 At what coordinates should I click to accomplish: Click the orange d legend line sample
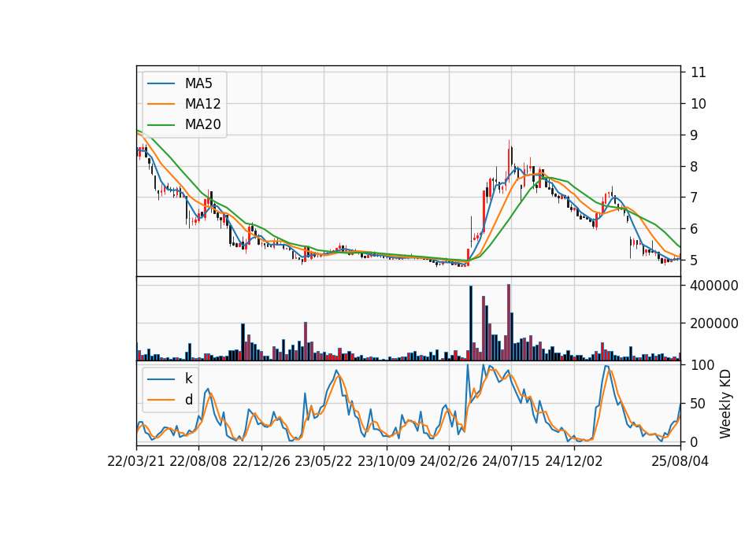coord(161,400)
